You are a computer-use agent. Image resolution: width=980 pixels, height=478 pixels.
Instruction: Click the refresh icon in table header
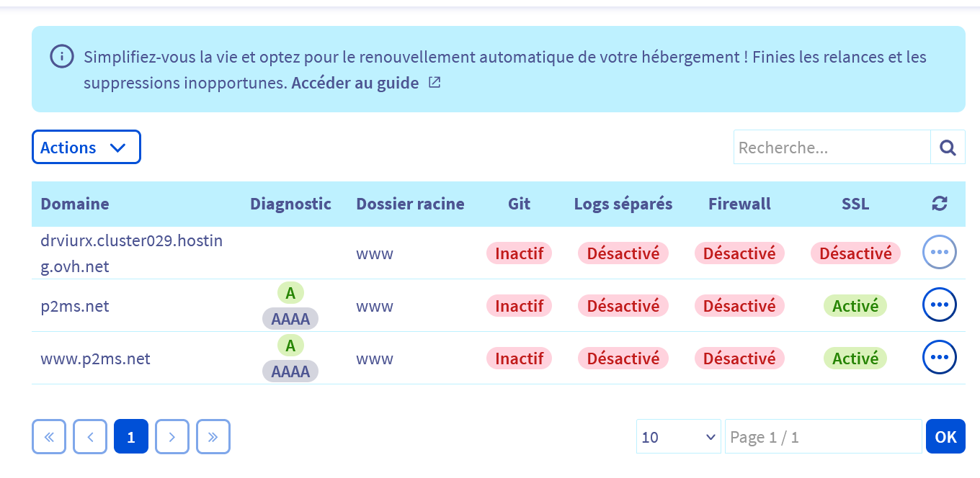click(x=939, y=204)
